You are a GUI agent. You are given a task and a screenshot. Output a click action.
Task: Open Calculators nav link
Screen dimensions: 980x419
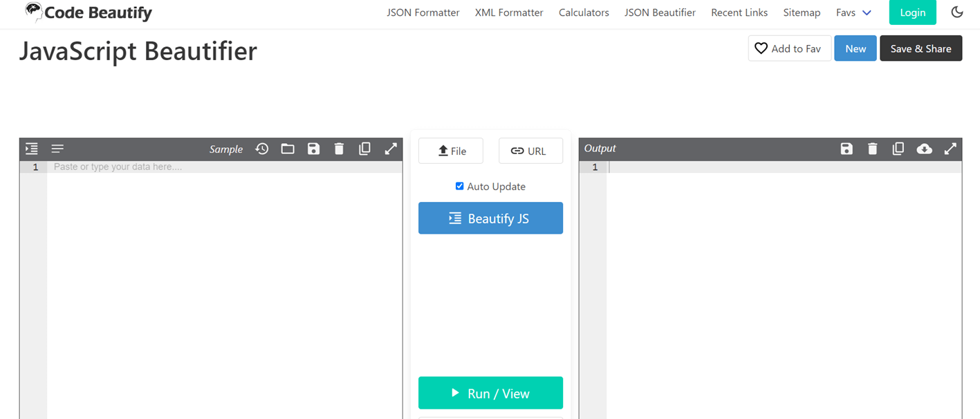tap(584, 12)
